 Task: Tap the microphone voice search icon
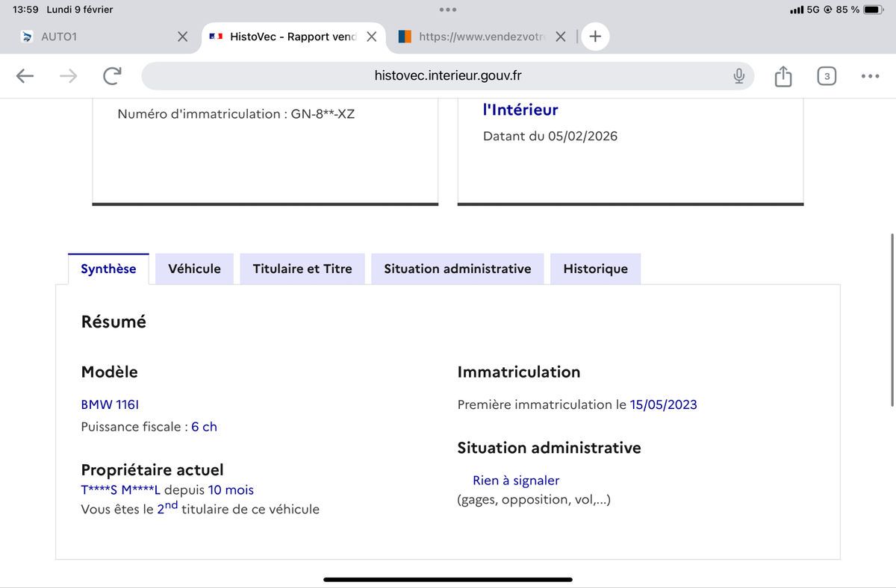pyautogui.click(x=738, y=75)
